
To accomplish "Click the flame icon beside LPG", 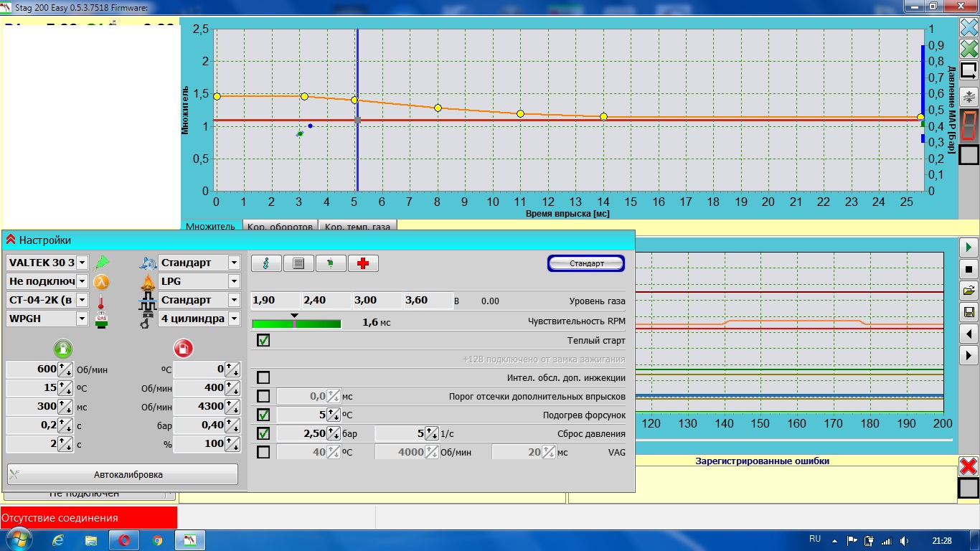I will coord(148,281).
